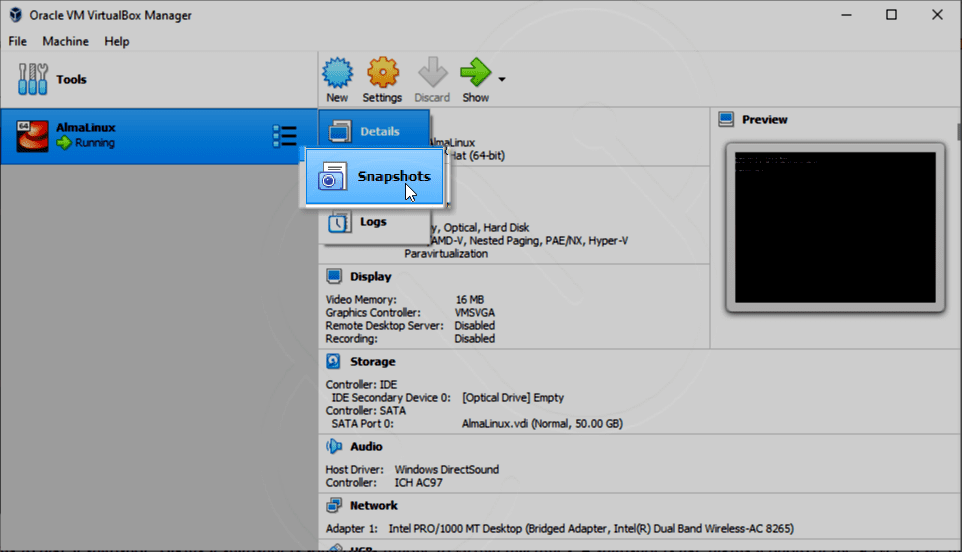Screen dimensions: 962x552
Task: Click the VM preview thumbnail screen
Action: pyautogui.click(x=835, y=228)
